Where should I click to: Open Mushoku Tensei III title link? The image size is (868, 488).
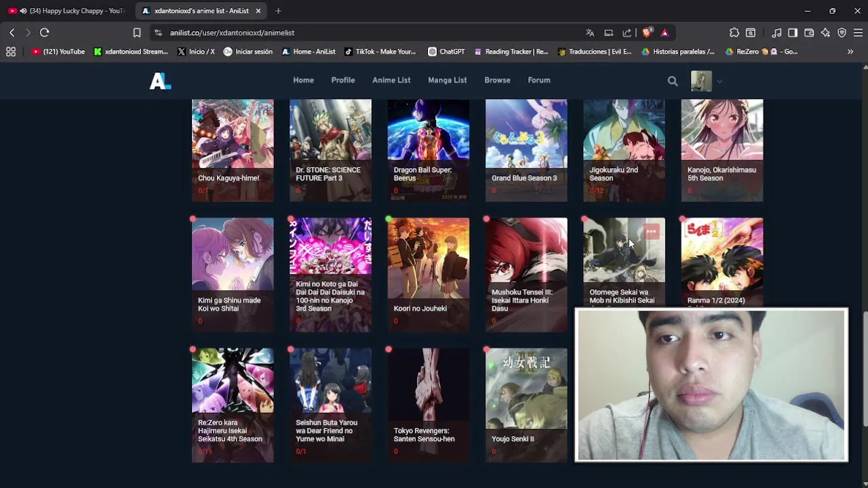[522, 300]
